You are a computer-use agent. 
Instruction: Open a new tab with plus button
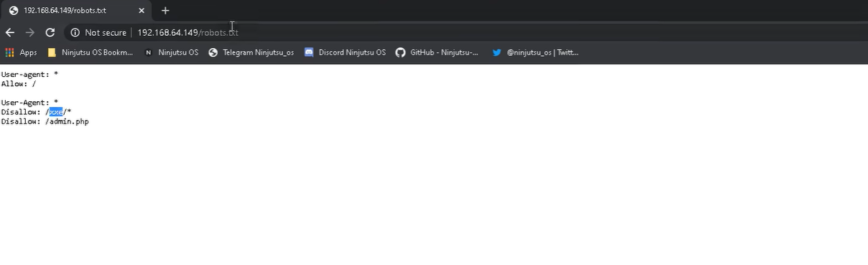(x=165, y=10)
